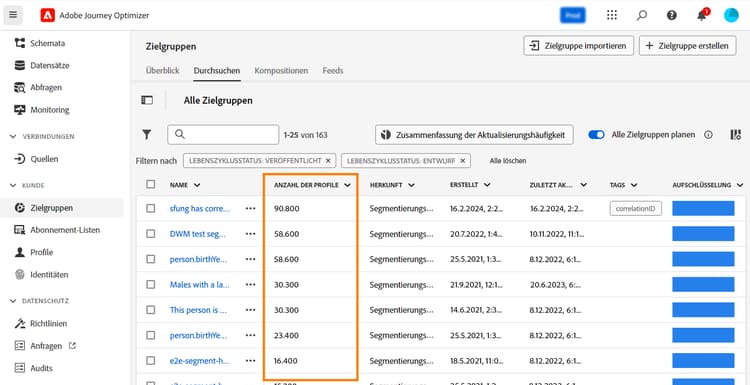Open the column customization icon
The width and height of the screenshot is (750, 385).
[736, 135]
